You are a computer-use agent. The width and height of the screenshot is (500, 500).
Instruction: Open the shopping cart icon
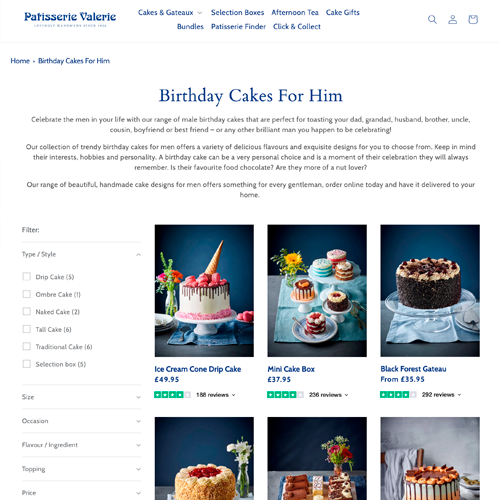[x=473, y=19]
